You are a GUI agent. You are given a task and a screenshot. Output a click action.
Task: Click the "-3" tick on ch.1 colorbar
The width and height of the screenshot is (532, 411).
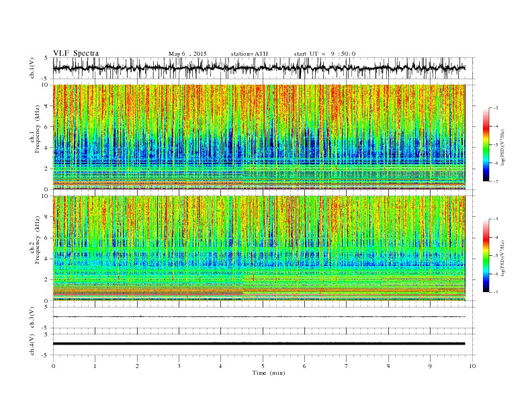[x=495, y=108]
